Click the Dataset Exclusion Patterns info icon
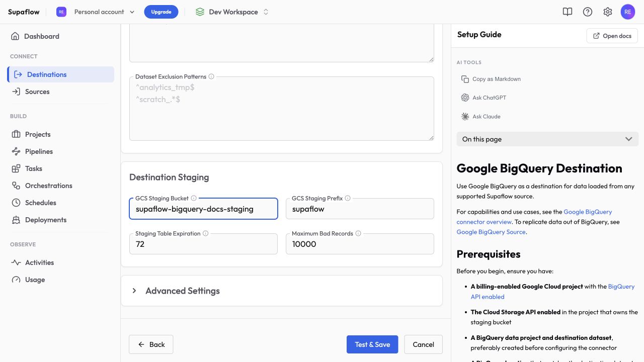644x362 pixels. point(211,76)
